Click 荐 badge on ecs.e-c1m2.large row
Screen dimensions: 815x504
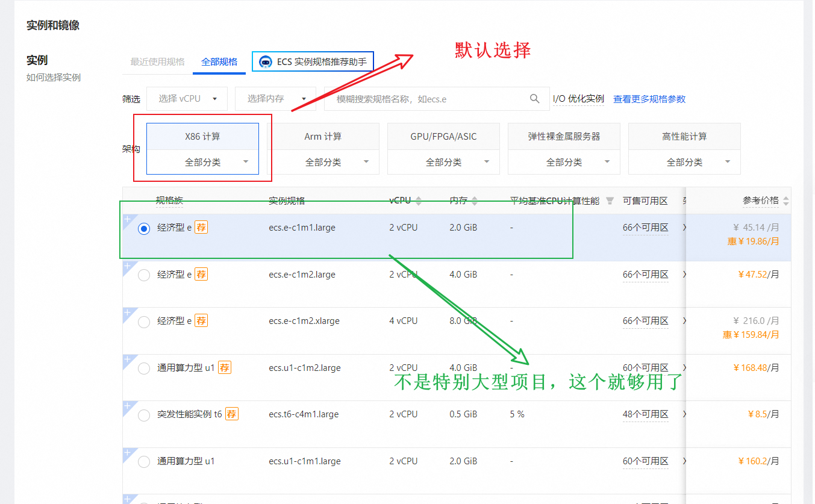[201, 275]
